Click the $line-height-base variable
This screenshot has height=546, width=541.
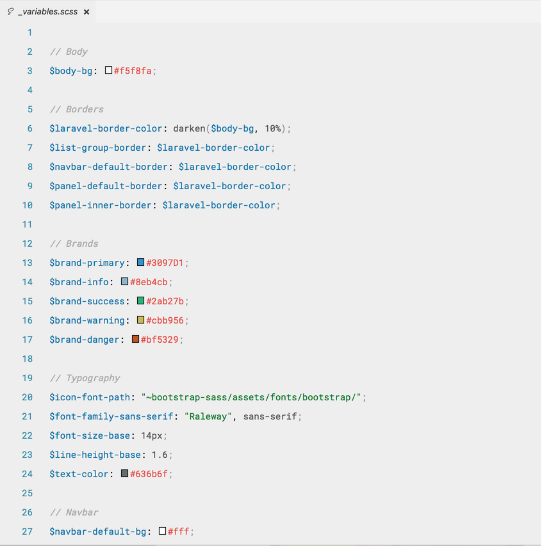point(95,455)
